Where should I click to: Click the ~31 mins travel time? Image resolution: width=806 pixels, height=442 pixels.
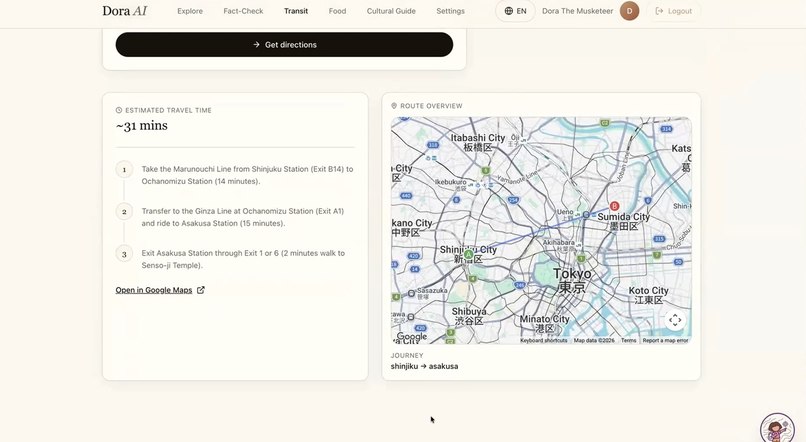pyautogui.click(x=142, y=125)
